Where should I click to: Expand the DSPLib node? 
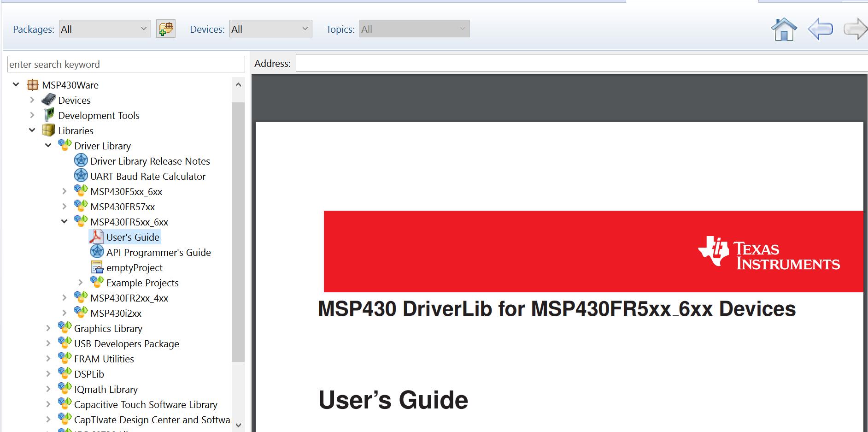(x=48, y=374)
